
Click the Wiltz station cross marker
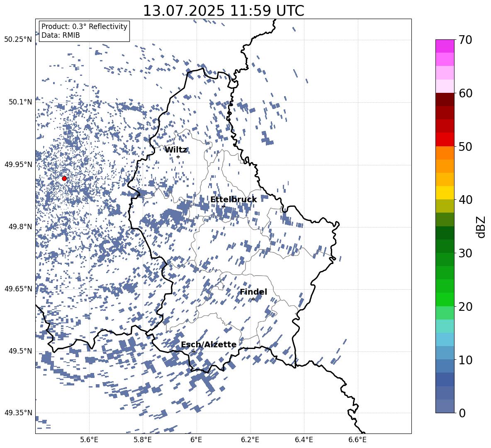coord(178,157)
